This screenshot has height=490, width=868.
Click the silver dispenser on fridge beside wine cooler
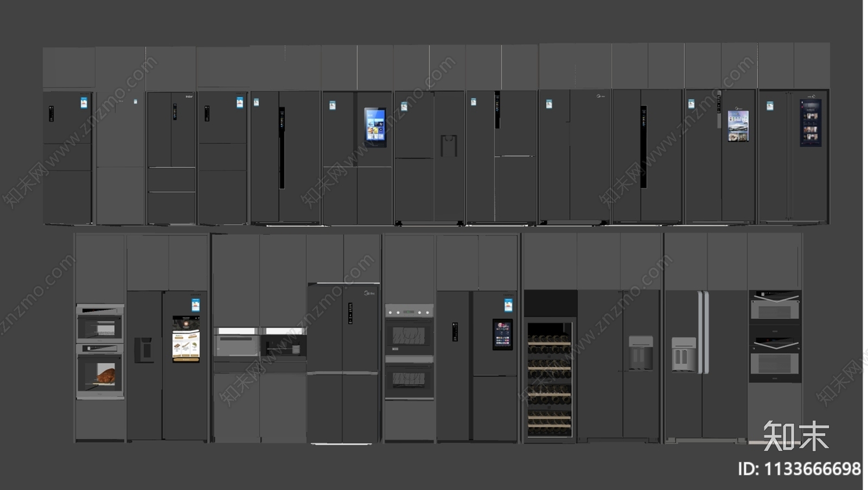640,353
